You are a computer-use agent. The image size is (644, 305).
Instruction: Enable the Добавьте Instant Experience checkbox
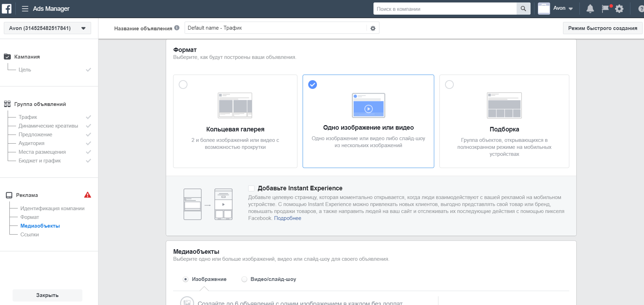[251, 188]
